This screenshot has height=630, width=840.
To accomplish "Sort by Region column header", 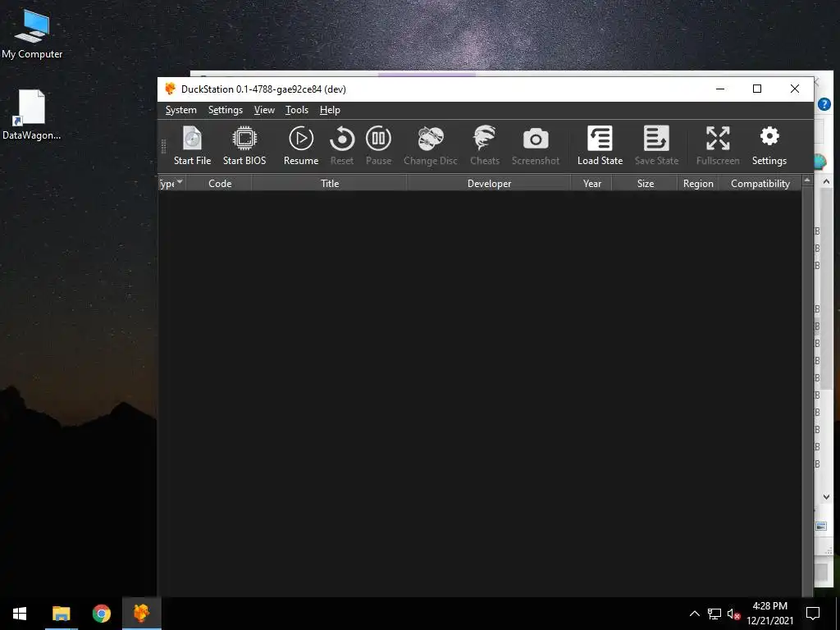I will pyautogui.click(x=698, y=183).
